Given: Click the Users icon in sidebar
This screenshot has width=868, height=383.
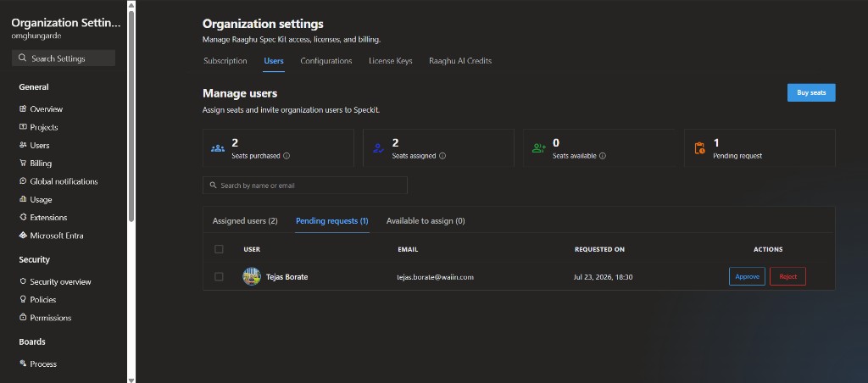Looking at the screenshot, I should tap(23, 145).
